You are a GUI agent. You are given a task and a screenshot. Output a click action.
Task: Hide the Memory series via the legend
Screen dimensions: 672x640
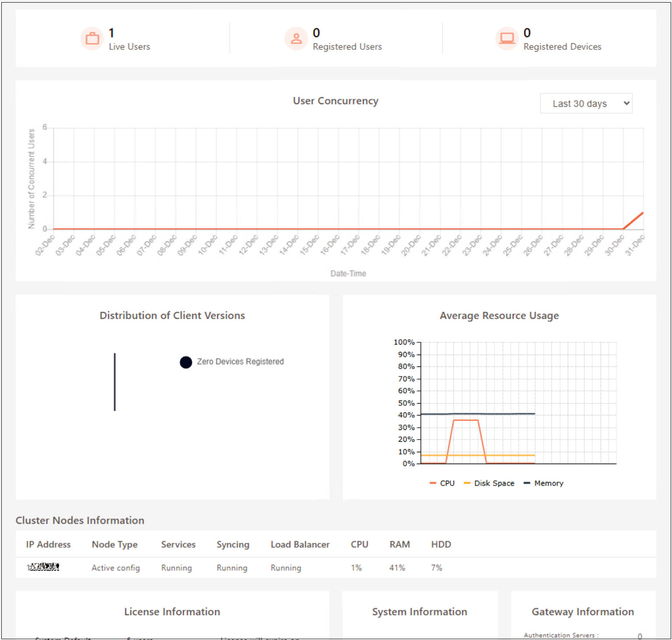click(x=543, y=483)
